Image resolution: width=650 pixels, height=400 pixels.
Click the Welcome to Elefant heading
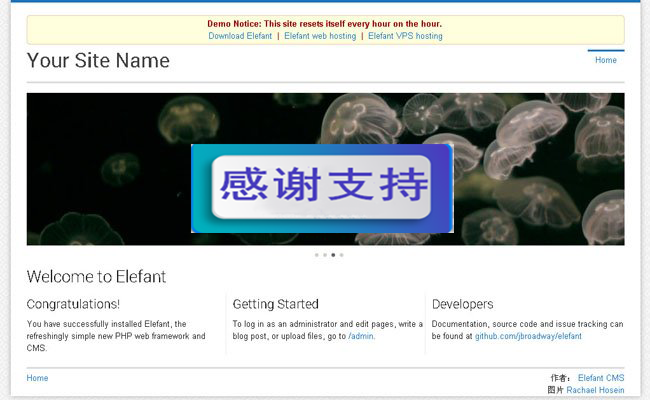click(96, 277)
